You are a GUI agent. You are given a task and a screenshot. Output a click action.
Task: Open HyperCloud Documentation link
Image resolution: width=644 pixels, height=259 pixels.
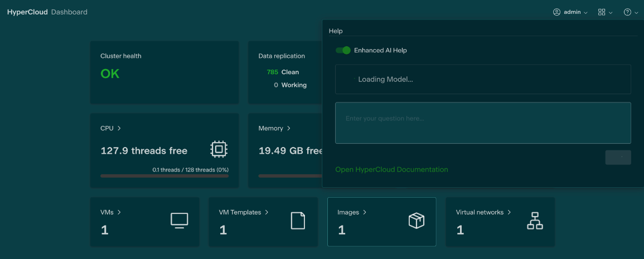coord(391,169)
